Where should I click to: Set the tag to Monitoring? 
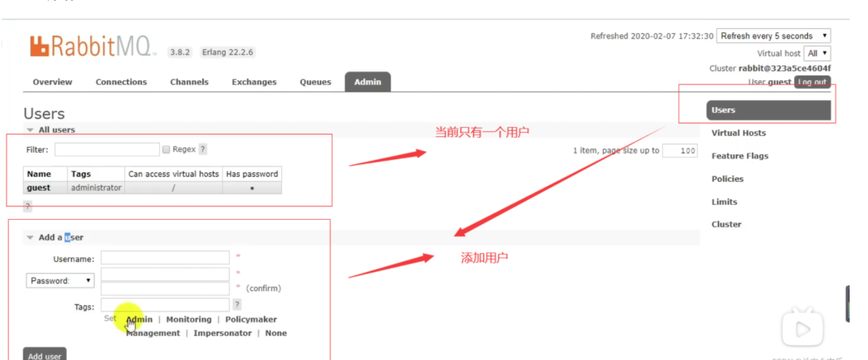188,319
